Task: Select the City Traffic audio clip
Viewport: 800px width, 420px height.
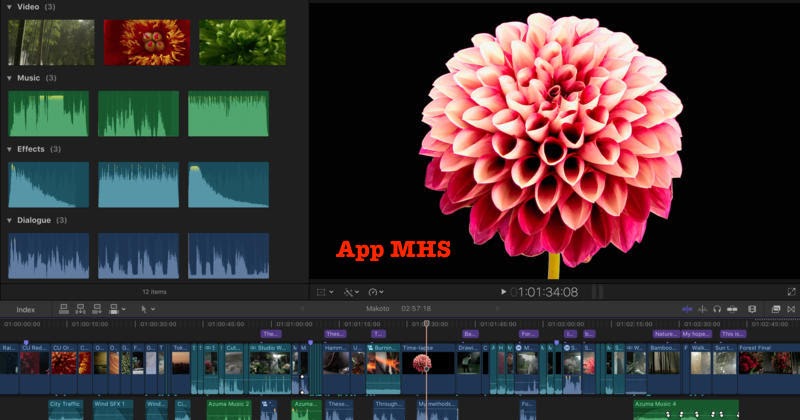Action: (66, 410)
